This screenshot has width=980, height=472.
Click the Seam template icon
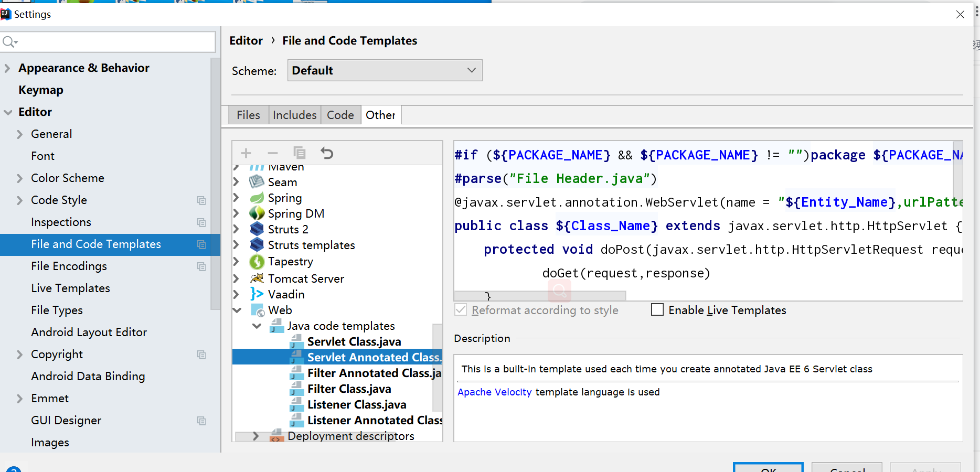257,182
